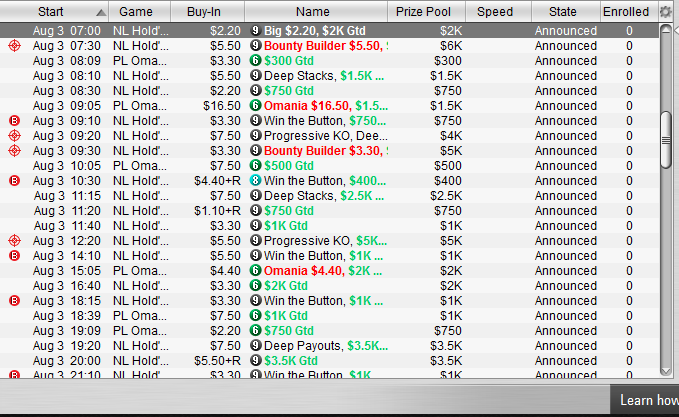Screen dimensions: 679x417
Task: Click scrollbar down arrow of tournament list
Action: 666,371
